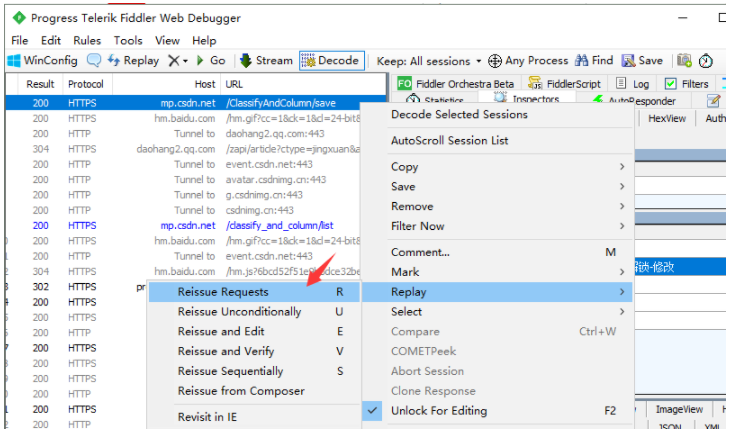Switch to the Filters tab
731x429 pixels.
click(x=686, y=84)
